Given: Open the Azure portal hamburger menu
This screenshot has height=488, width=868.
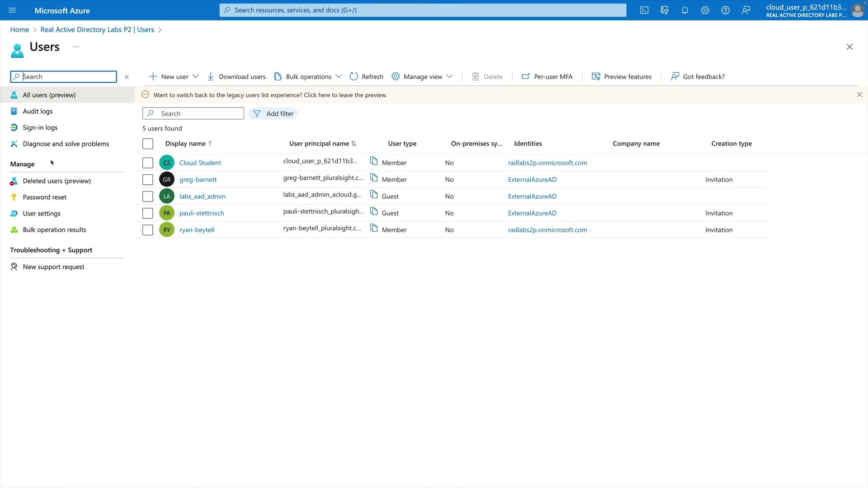Looking at the screenshot, I should pos(12,10).
